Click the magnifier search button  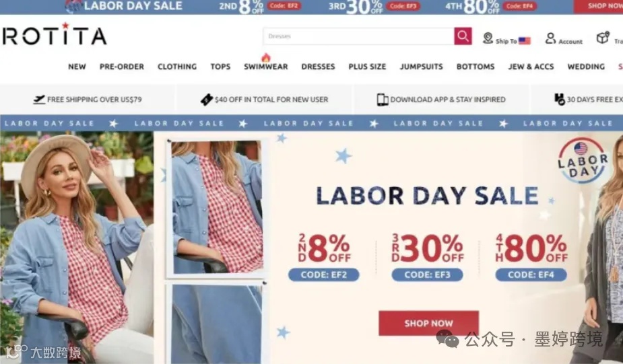click(463, 36)
